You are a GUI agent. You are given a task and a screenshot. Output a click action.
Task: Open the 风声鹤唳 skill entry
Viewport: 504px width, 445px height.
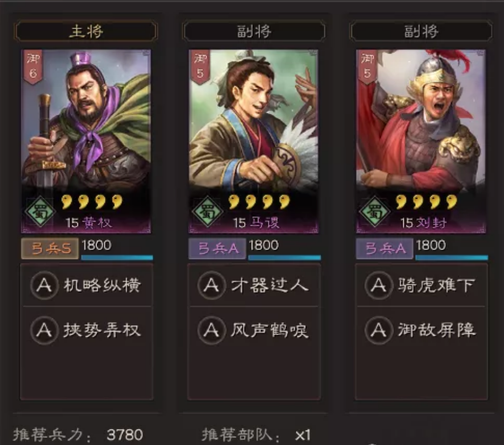254,330
